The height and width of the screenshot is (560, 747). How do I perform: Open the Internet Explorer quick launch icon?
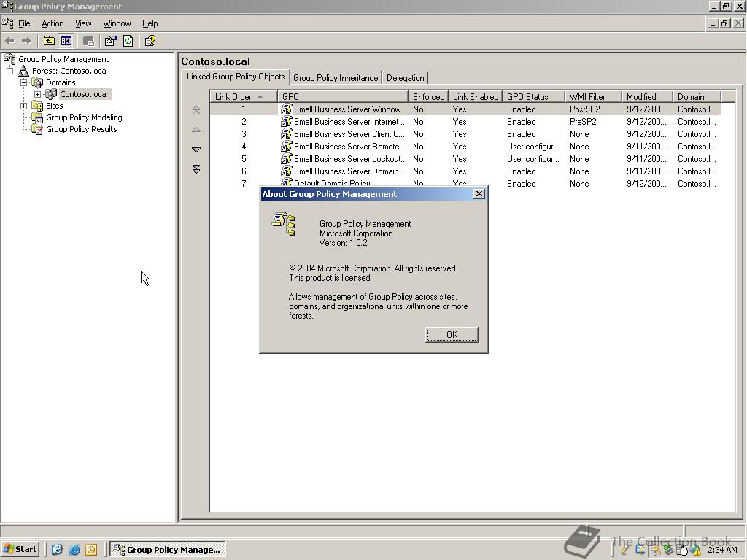(x=74, y=550)
